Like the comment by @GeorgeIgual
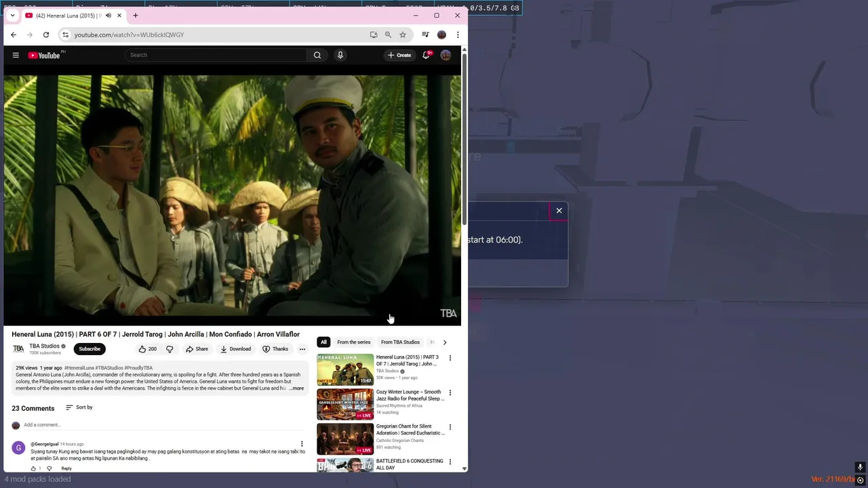 (x=33, y=468)
